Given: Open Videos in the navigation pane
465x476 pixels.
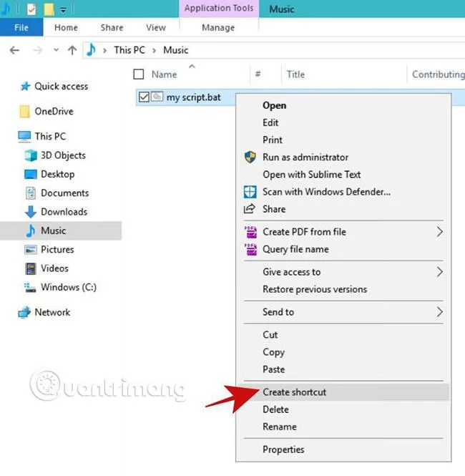Looking at the screenshot, I should pos(54,268).
